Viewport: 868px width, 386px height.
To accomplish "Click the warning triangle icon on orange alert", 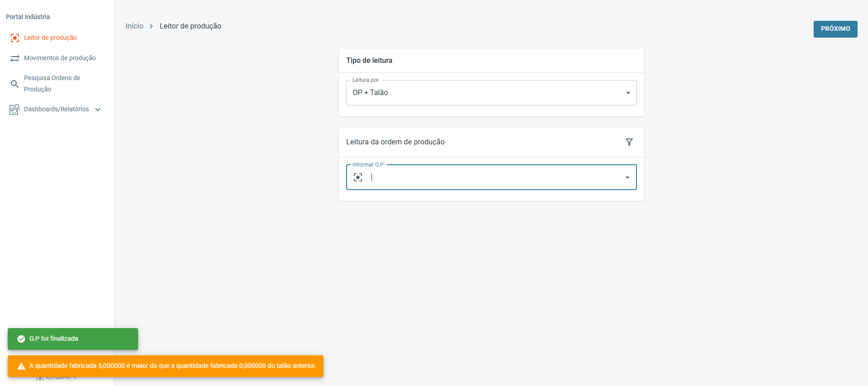I will 21,366.
